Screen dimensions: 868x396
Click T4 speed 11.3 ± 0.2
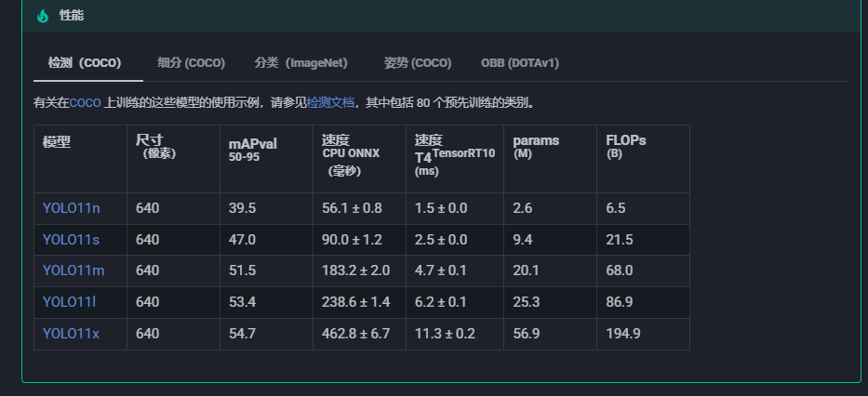tap(445, 334)
